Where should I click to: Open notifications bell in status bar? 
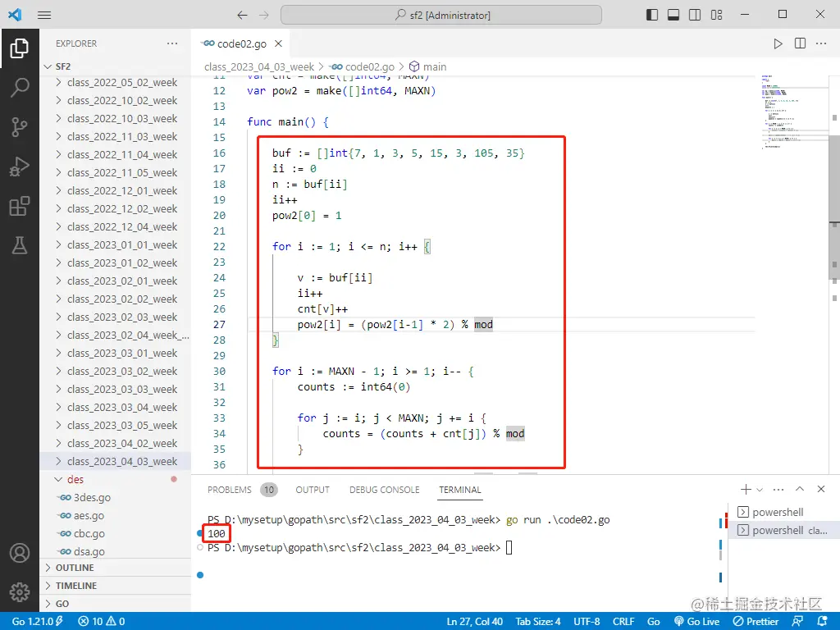(823, 621)
